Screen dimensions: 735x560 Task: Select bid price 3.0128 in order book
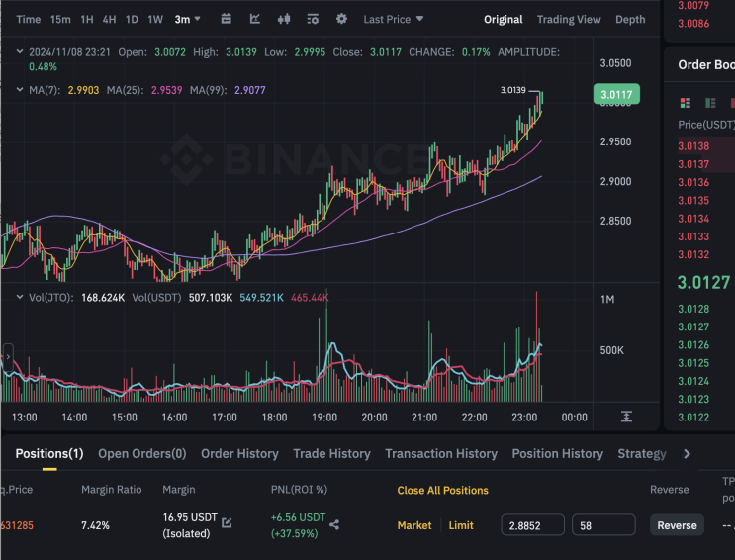[x=693, y=309]
